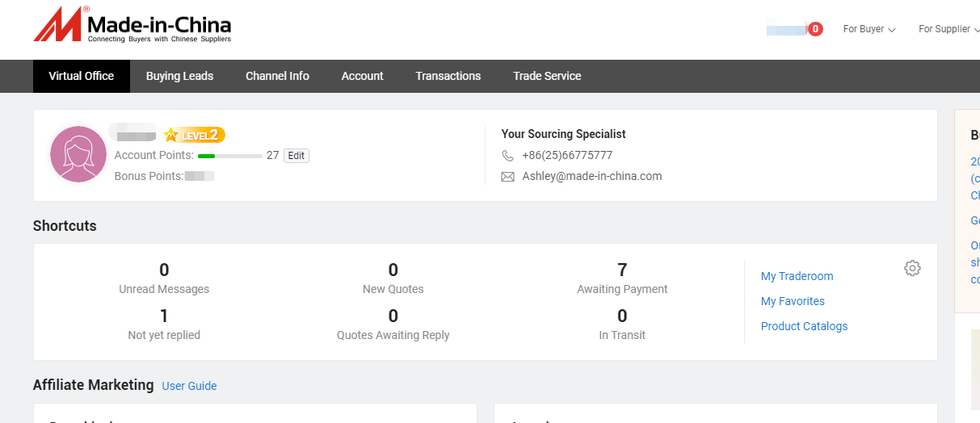Viewport: 980px width, 423px height.
Task: Click the Account Points progress bar
Action: tap(229, 156)
